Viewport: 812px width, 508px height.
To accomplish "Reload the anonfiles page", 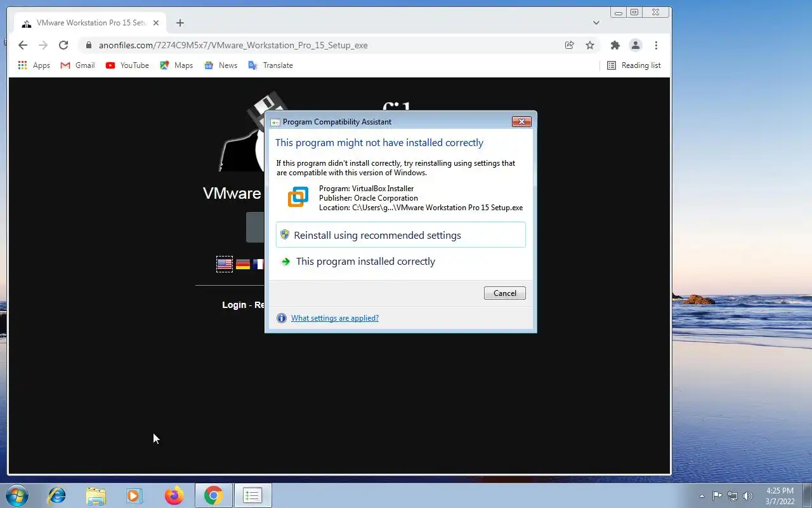I will (63, 45).
